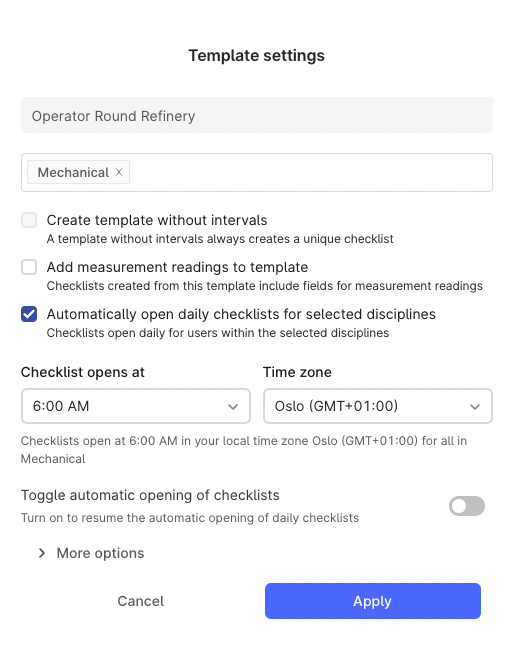The image size is (515, 650).
Task: Expand the More options section
Action: point(91,553)
